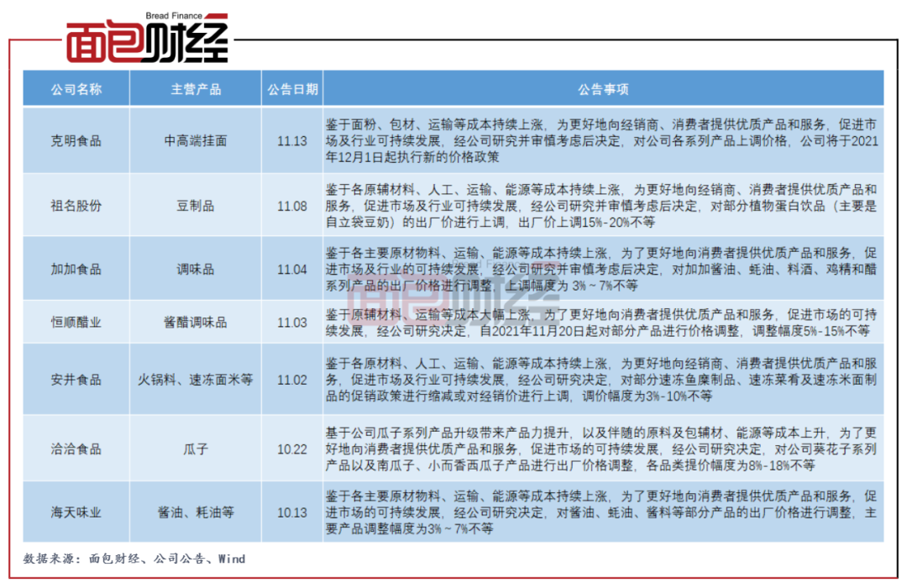Click the 海天味业 company cell
The image size is (907, 588).
tap(76, 512)
